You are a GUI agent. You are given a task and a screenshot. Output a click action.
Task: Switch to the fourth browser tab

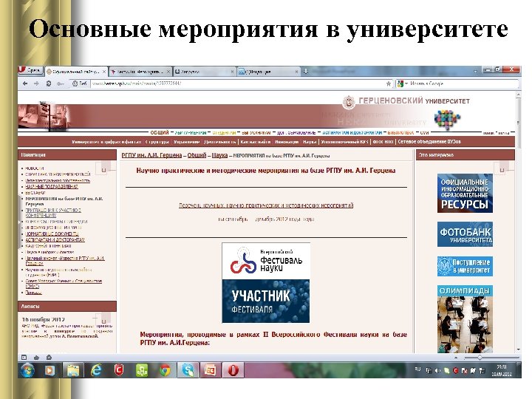268,72
